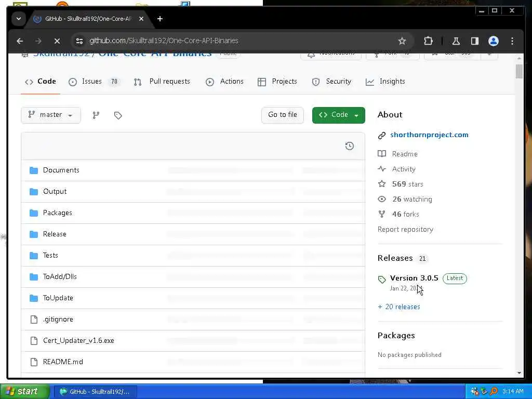The width and height of the screenshot is (532, 399).
Task: Open the ToUpdate folder
Action: tap(58, 298)
